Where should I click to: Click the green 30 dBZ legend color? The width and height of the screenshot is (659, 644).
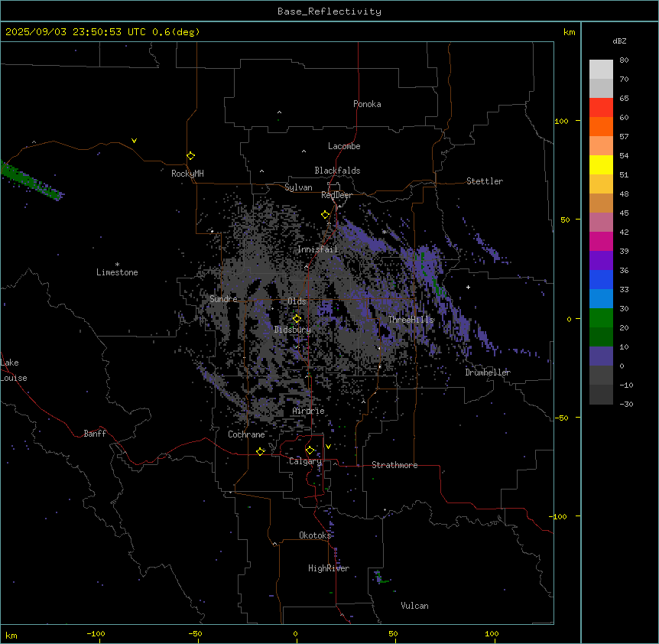tap(601, 318)
